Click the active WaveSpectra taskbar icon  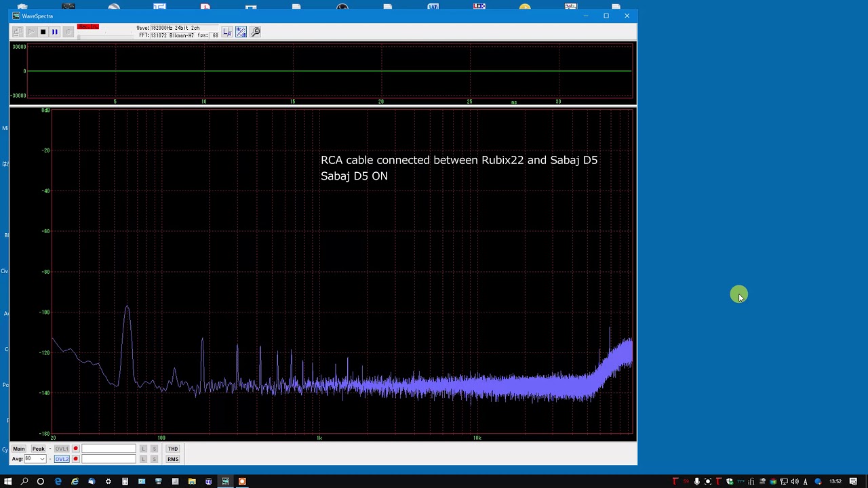[225, 481]
